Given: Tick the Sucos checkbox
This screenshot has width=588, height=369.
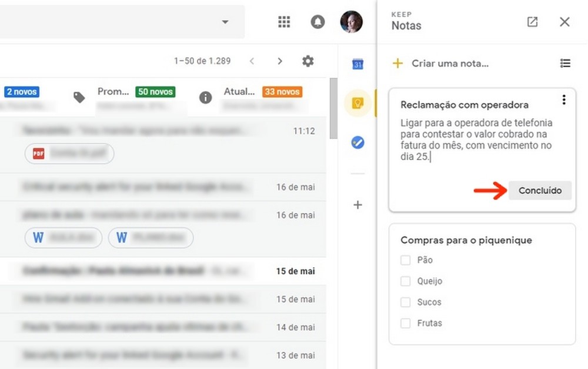Looking at the screenshot, I should [405, 302].
